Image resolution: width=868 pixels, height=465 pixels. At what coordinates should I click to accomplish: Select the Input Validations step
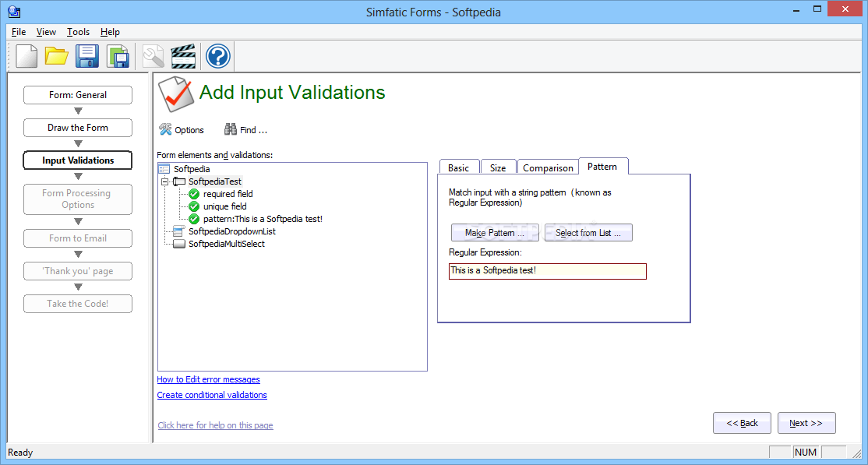click(78, 160)
